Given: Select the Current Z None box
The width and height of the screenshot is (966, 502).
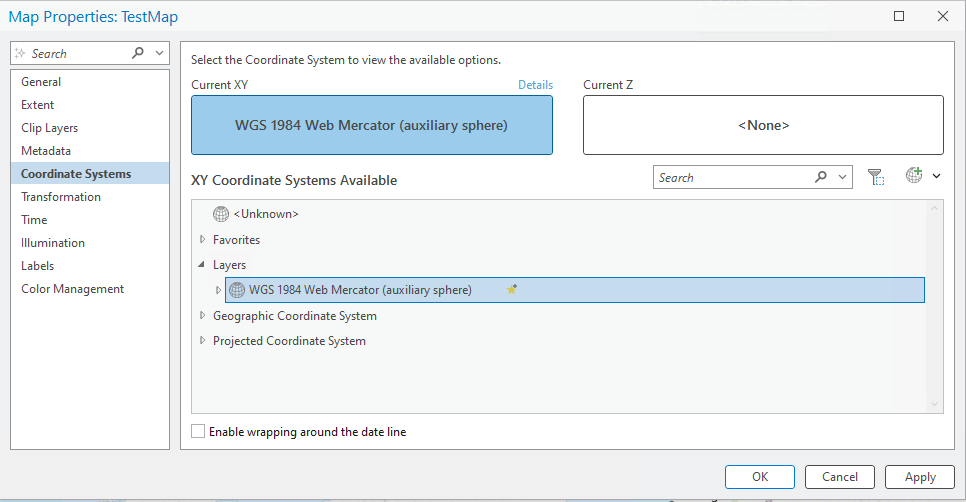Looking at the screenshot, I should (x=763, y=125).
